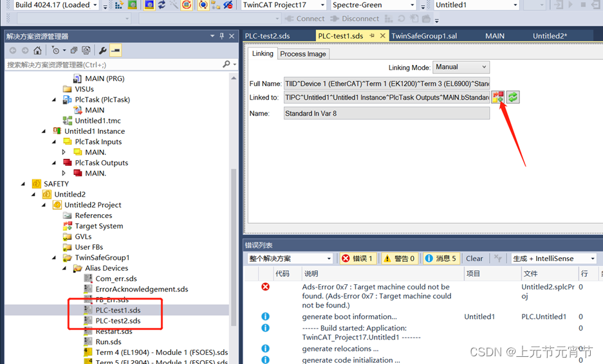Open the Linking Mode Manual dropdown
The height and width of the screenshot is (364, 603).
461,67
